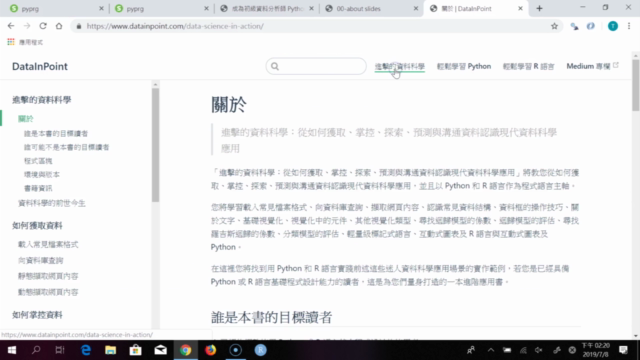Open sidebar item 書籍資訊
Screen dimensions: 640x360
tap(38, 188)
